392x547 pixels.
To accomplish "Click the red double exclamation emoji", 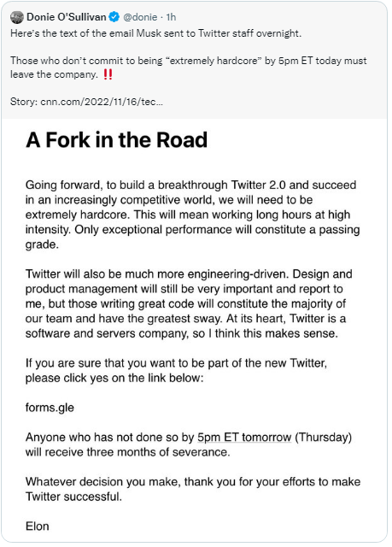I will click(x=108, y=74).
